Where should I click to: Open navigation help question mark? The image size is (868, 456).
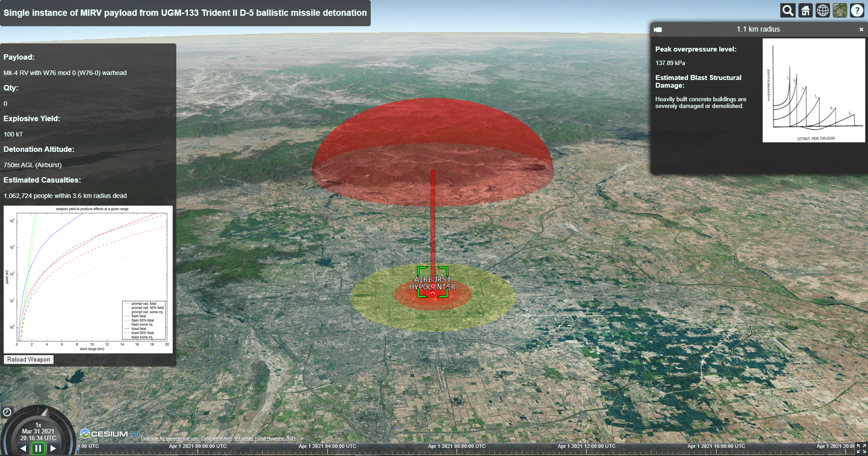[x=857, y=10]
